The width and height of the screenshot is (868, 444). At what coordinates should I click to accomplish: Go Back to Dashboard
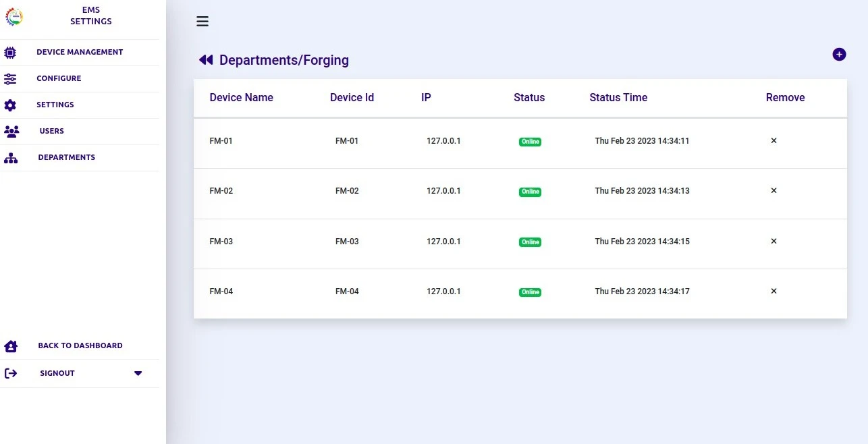[x=80, y=345]
